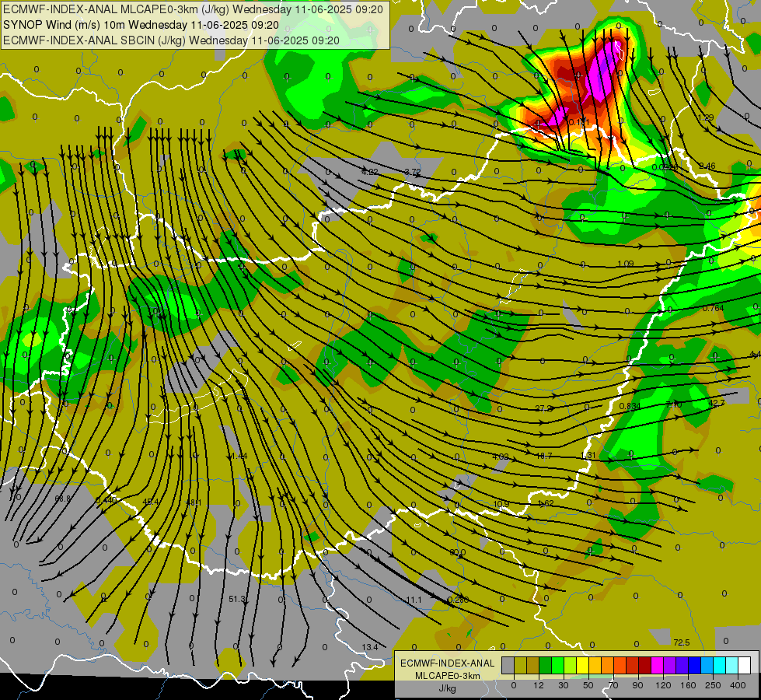Click the legend scale value 12
Image resolution: width=761 pixels, height=700 pixels.
point(538,685)
